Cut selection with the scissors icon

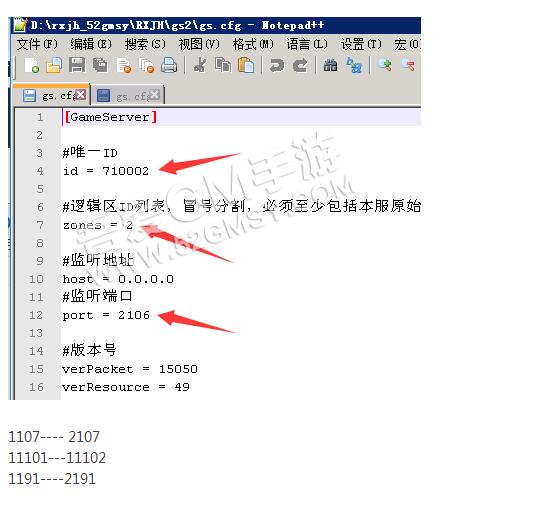(200, 66)
